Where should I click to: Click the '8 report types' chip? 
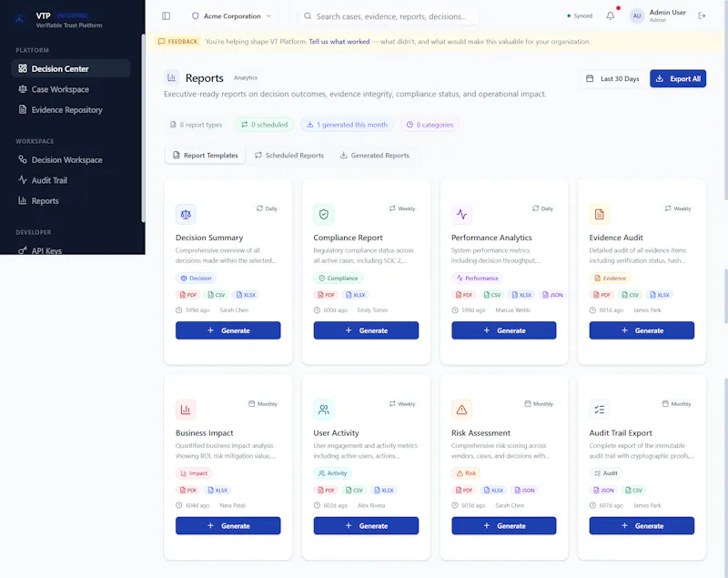click(x=196, y=125)
